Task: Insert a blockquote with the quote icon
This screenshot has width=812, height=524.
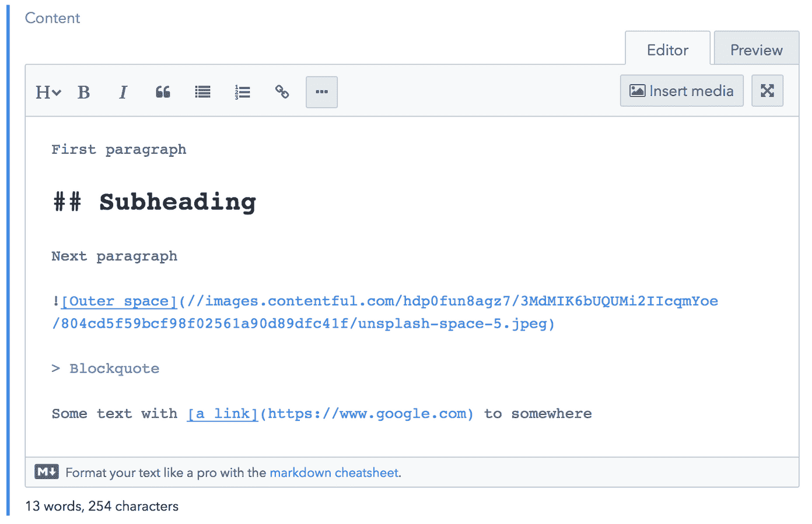Action: [163, 92]
